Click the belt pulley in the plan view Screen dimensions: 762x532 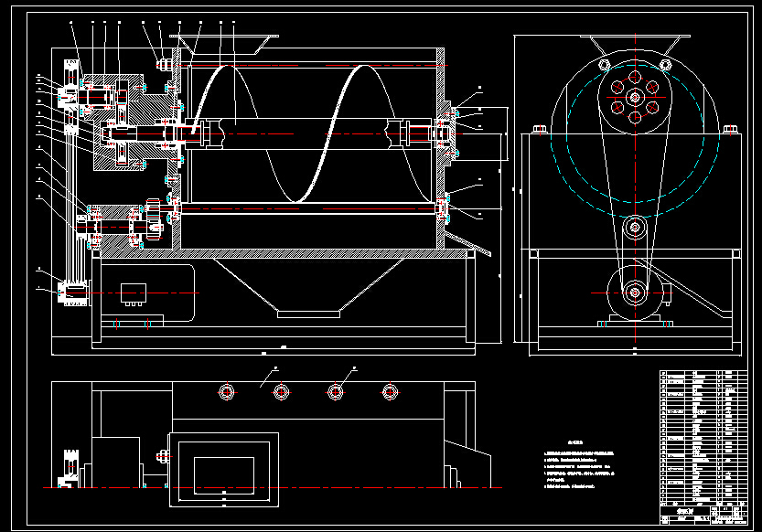click(x=71, y=468)
